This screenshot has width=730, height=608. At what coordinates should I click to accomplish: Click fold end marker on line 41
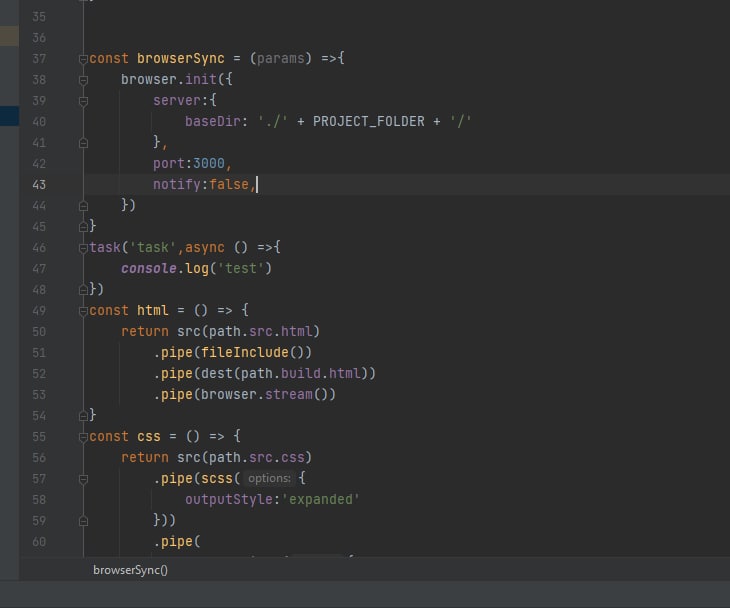point(83,143)
